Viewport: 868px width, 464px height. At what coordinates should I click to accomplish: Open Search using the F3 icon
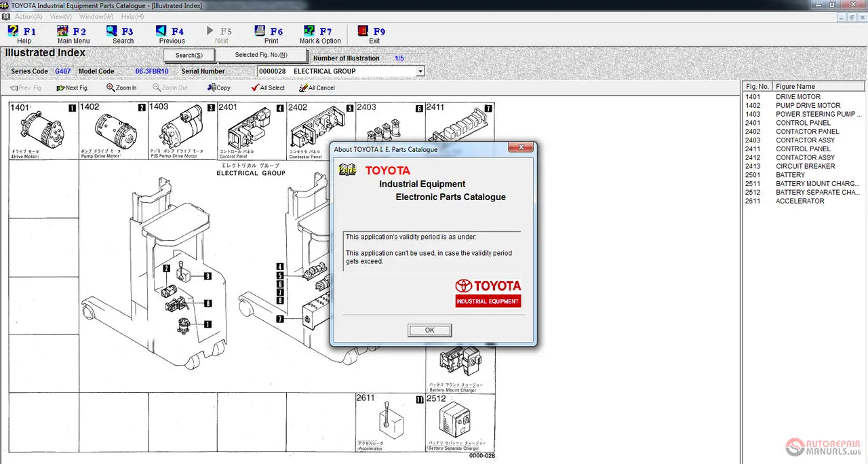(113, 33)
